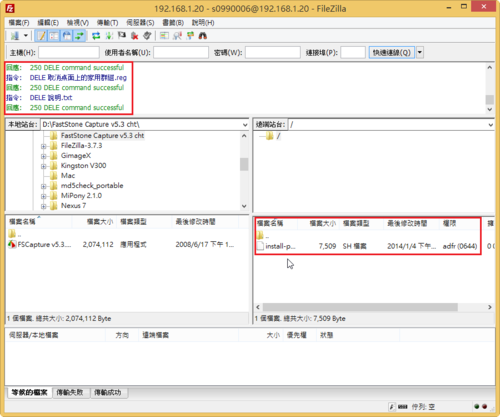Image resolution: width=500 pixels, height=417 pixels.
Task: Focus the 連接埠(P) port field
Action: (353, 52)
